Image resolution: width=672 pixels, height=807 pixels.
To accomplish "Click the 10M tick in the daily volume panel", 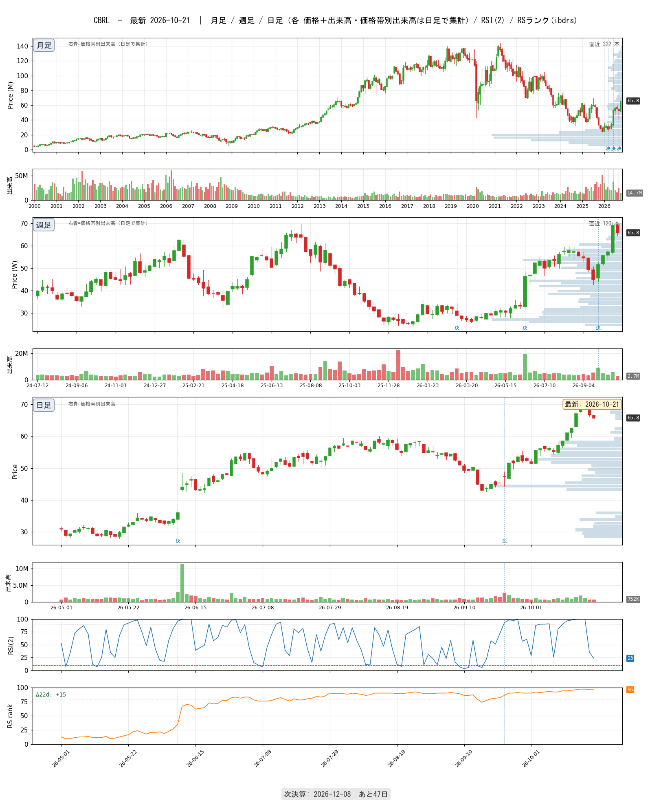I will click(x=22, y=569).
